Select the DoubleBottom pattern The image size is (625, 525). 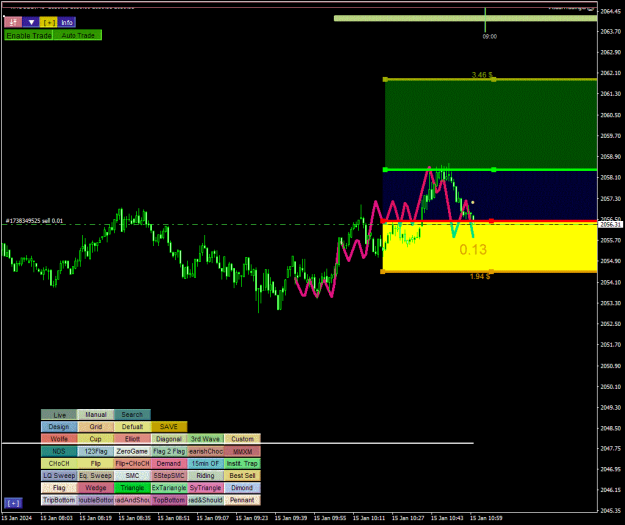click(x=96, y=500)
